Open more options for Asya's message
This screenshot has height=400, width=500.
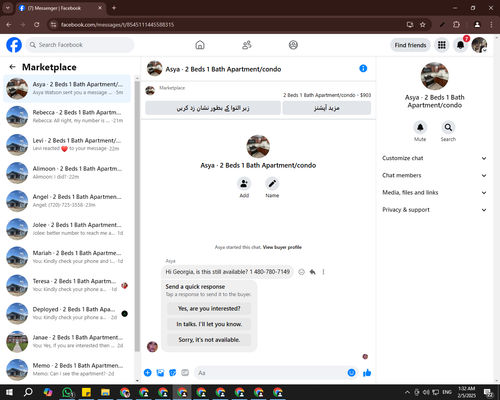pos(323,272)
